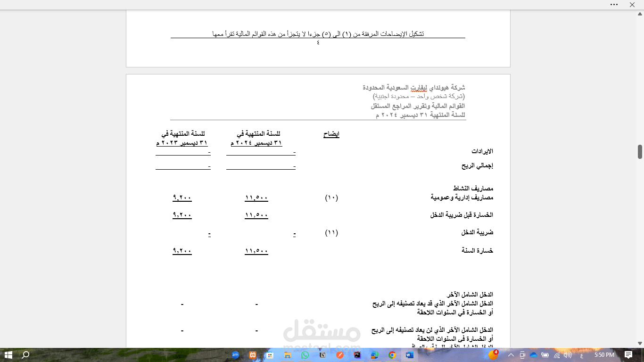Open the Action Center notifications icon

(628, 354)
